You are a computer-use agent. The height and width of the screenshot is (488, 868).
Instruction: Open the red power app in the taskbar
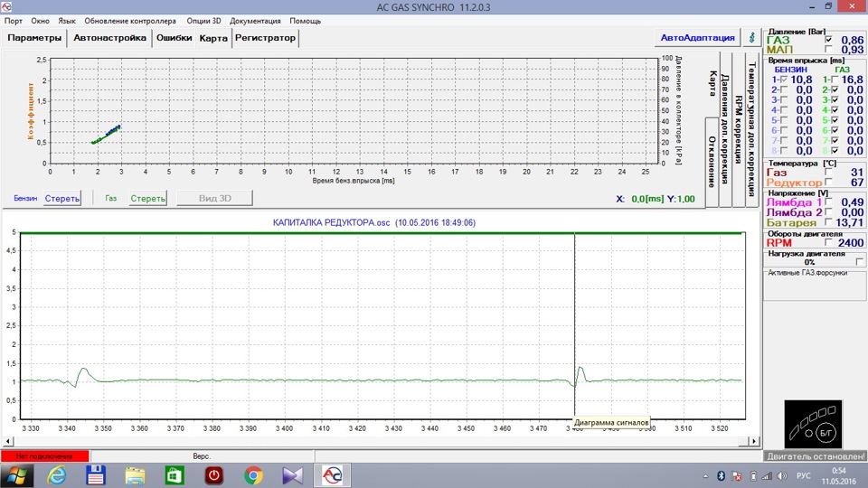coord(214,475)
